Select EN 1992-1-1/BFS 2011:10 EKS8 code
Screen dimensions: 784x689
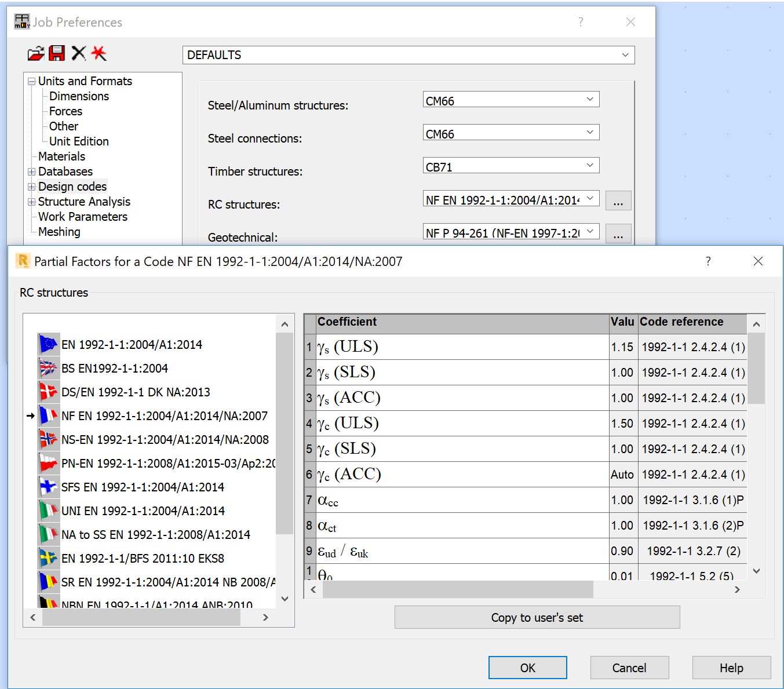tap(143, 558)
